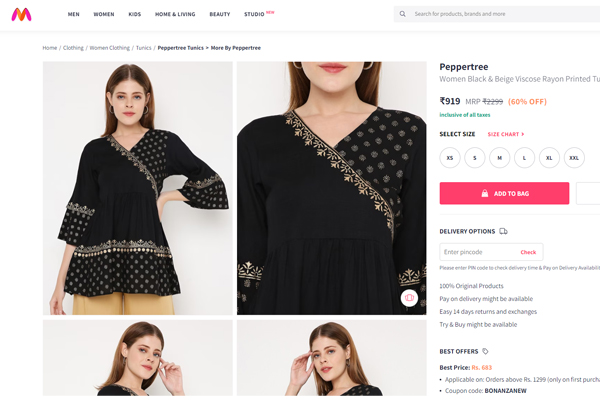
Task: Click the search magnifier icon
Action: (403, 14)
